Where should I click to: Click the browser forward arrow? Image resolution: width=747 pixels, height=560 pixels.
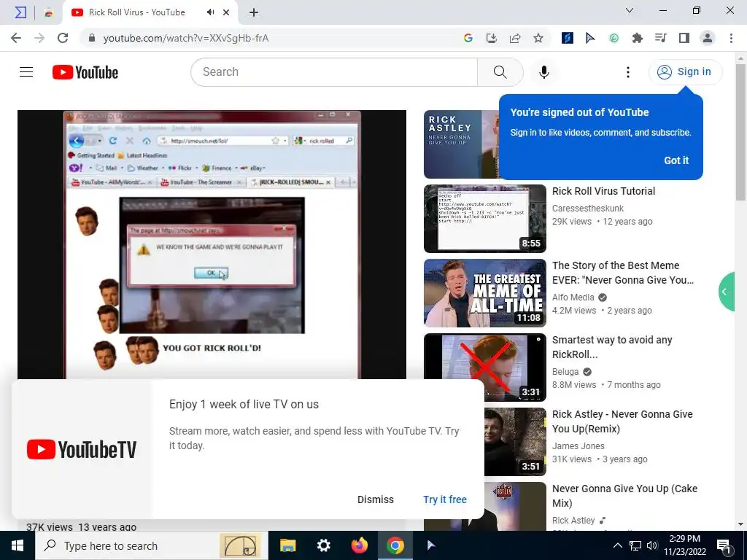(39, 38)
